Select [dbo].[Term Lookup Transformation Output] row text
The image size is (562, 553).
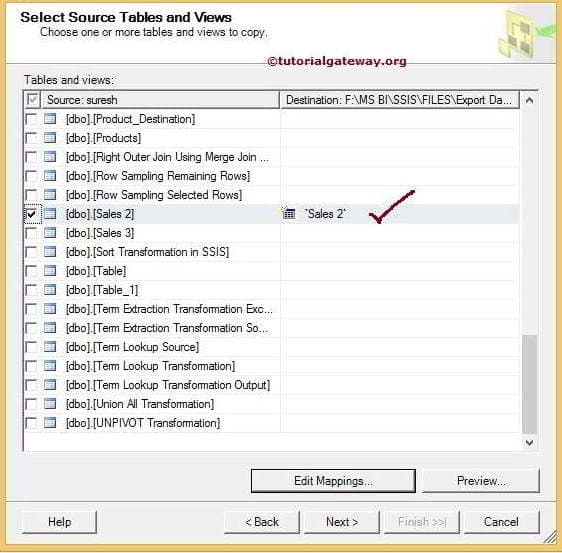tap(168, 385)
